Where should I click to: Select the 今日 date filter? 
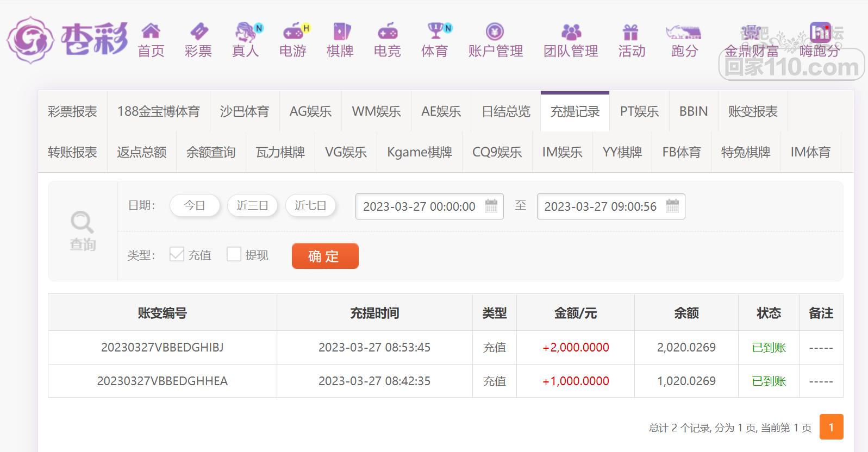pyautogui.click(x=195, y=206)
